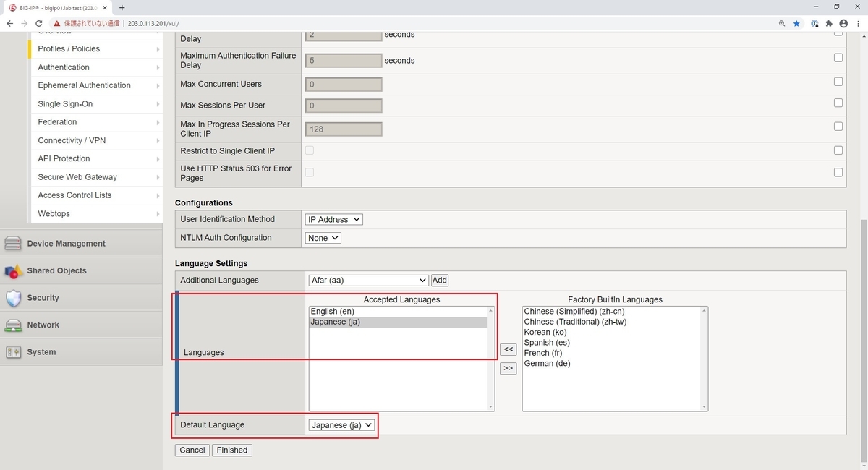Image resolution: width=868 pixels, height=470 pixels.
Task: Toggle custom checkbox for Max Concurrent Users
Action: (838, 82)
